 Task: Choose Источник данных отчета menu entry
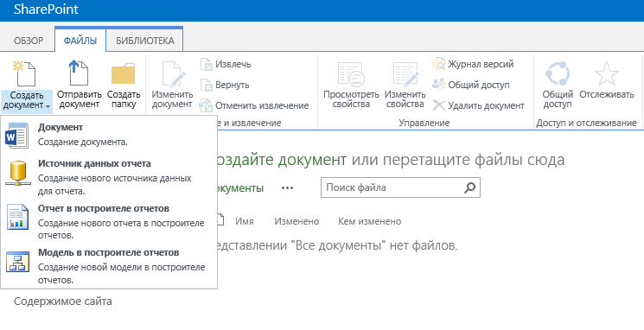pyautogui.click(x=109, y=177)
